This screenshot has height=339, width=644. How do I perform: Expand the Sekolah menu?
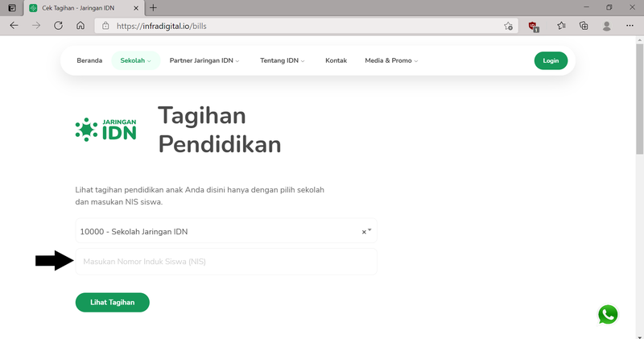[x=135, y=60]
